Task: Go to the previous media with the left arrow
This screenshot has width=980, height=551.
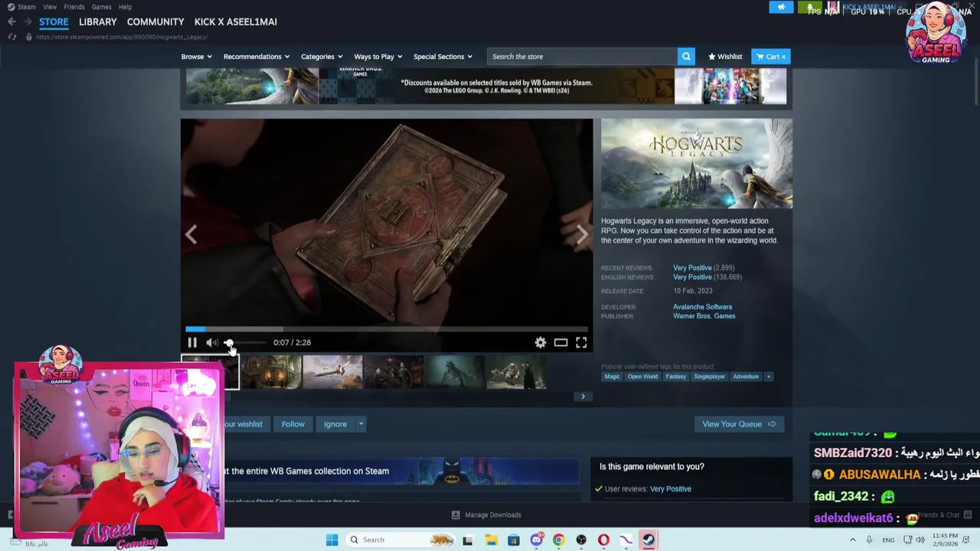Action: [x=191, y=234]
